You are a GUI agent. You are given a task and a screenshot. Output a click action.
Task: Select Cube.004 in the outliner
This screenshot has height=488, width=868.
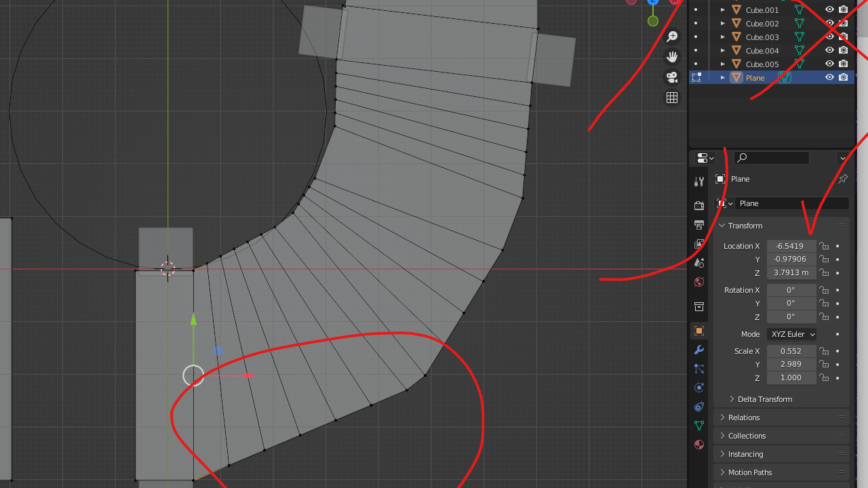coord(762,50)
